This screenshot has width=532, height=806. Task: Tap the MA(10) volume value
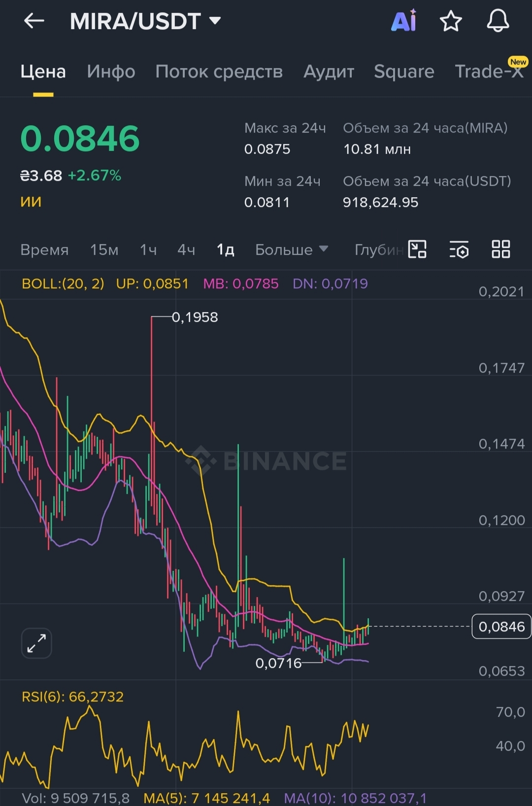pyautogui.click(x=356, y=798)
